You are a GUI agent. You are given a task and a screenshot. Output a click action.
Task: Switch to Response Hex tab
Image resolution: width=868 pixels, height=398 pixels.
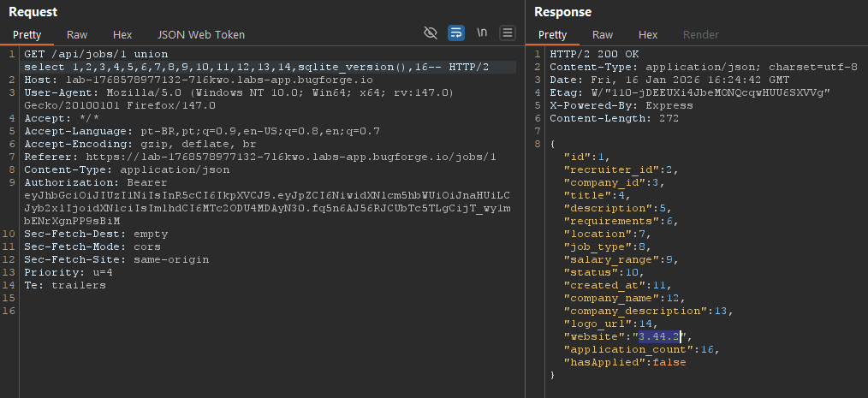pos(648,35)
